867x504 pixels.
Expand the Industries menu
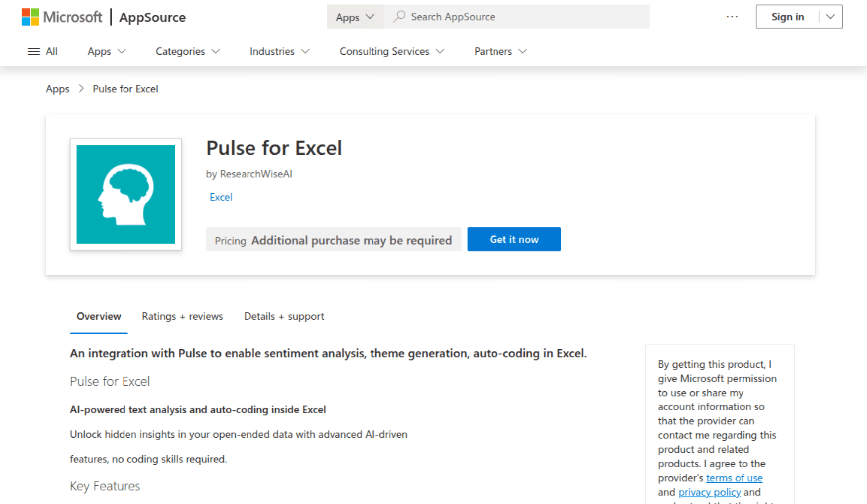(279, 51)
